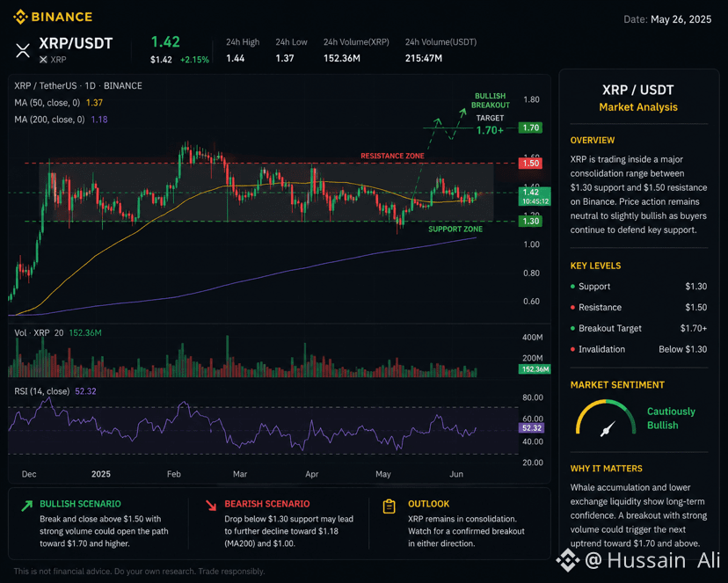
Task: Click the Feb label on time axis
Action: (x=173, y=474)
